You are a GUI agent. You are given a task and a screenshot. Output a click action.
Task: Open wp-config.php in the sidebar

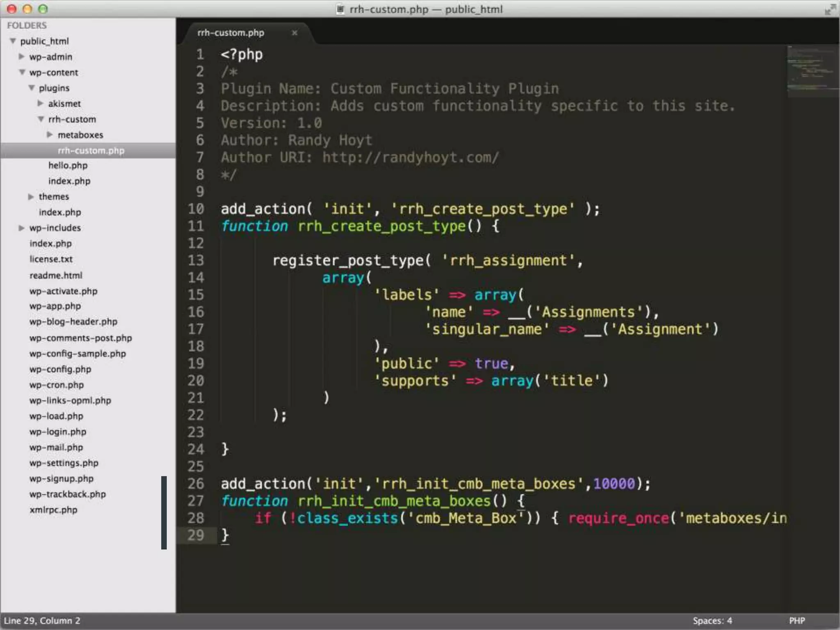[60, 369]
